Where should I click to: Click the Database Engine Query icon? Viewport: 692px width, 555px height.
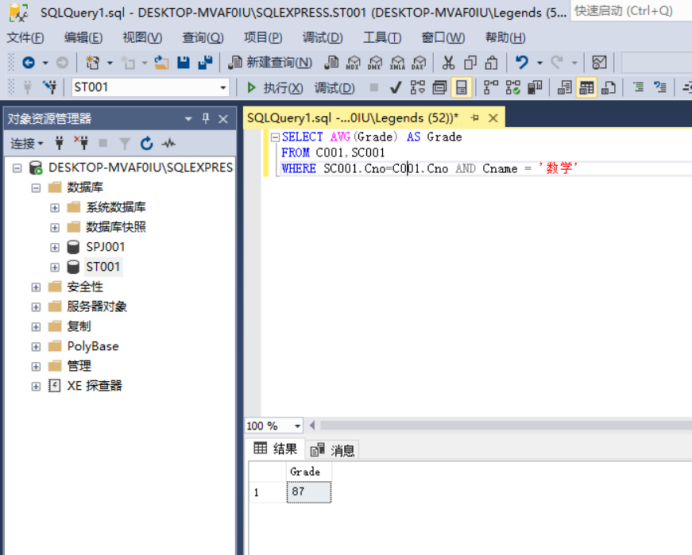tap(331, 63)
